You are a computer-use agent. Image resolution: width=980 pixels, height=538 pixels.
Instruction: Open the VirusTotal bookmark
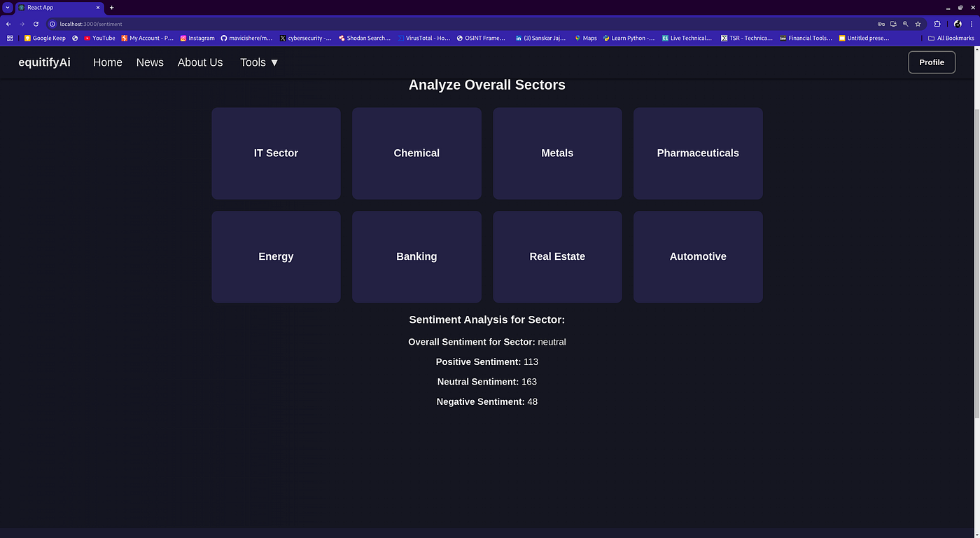point(423,38)
